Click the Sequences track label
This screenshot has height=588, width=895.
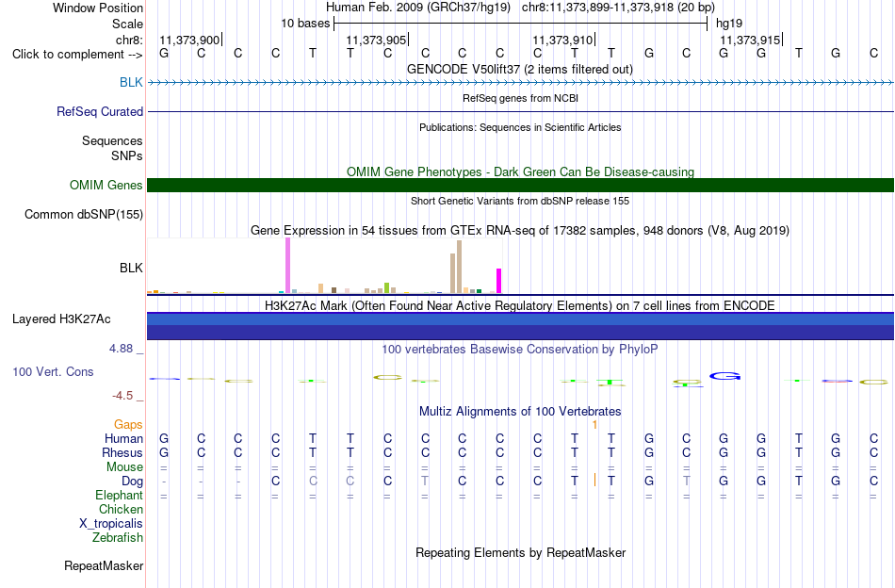(x=112, y=141)
